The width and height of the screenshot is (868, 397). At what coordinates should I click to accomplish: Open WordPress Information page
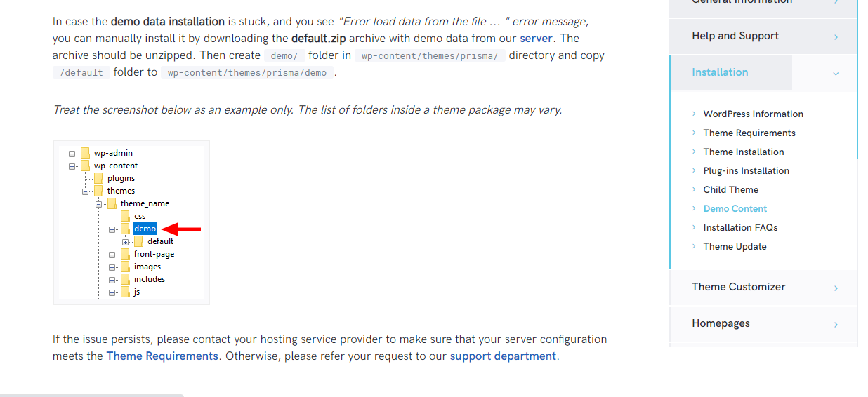click(753, 114)
